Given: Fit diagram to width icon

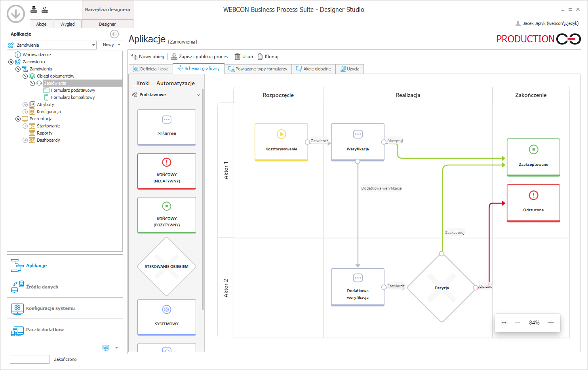Looking at the screenshot, I should click(504, 323).
